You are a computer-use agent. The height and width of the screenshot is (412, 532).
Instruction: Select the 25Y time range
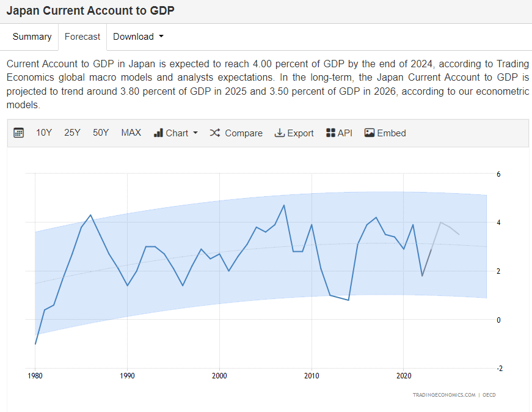point(72,133)
